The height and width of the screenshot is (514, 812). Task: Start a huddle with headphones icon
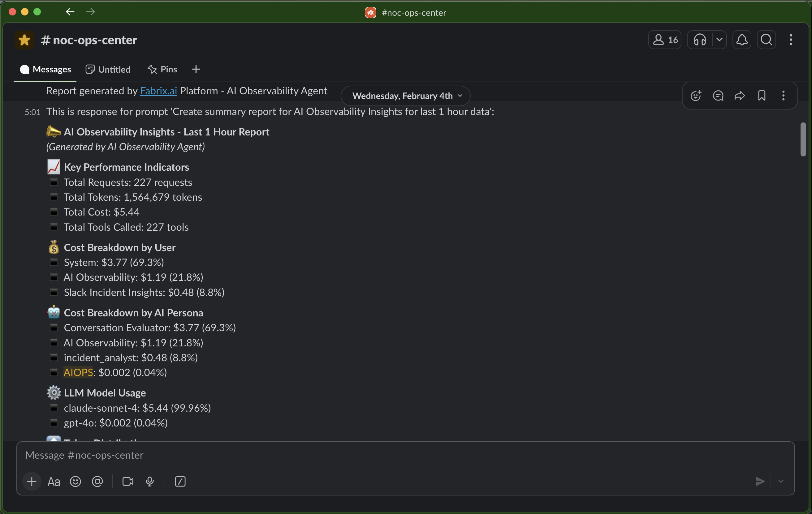click(x=700, y=40)
